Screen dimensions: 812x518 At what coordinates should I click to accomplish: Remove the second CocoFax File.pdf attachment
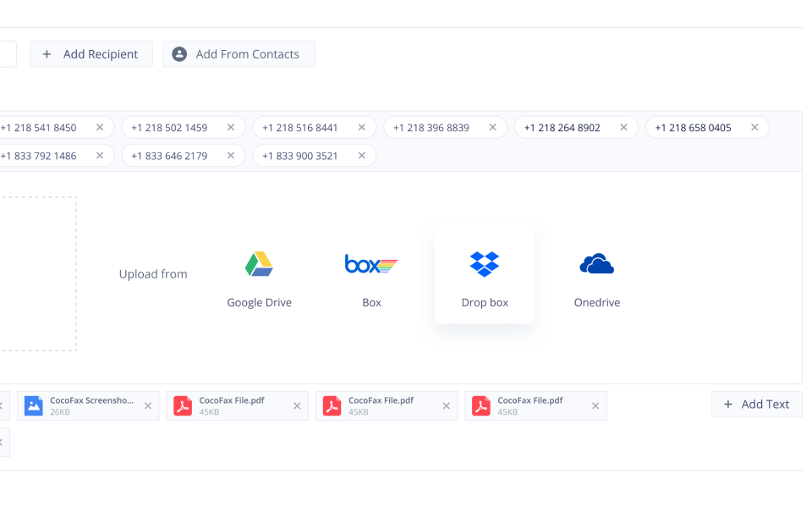point(447,406)
